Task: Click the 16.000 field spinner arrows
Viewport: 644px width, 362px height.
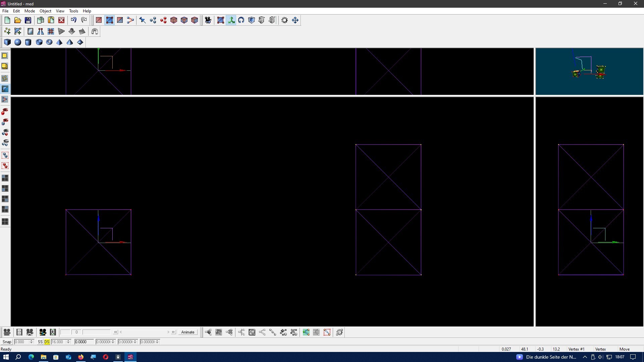Action: tap(68, 342)
